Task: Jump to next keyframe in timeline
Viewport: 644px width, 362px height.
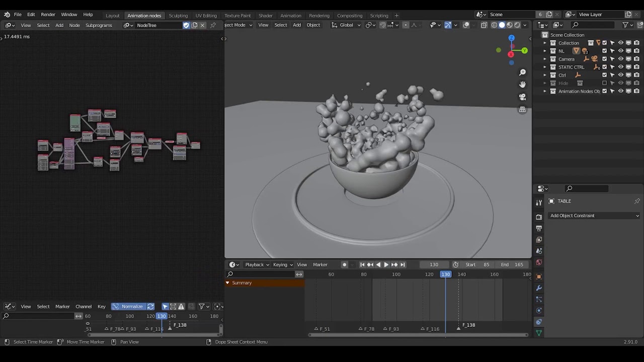Action: coord(394,264)
